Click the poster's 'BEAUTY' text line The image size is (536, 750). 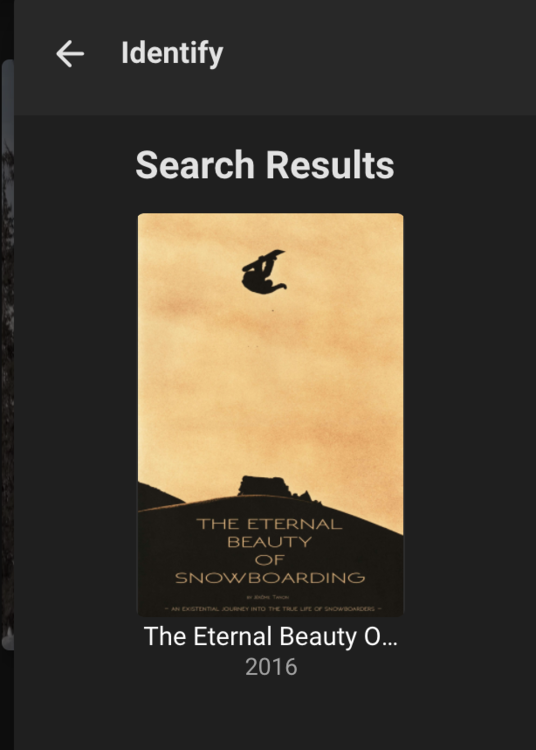click(270, 542)
